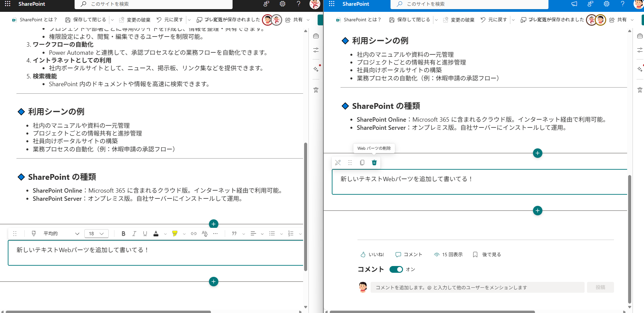Clear formatting with the eraser icon

[205, 234]
